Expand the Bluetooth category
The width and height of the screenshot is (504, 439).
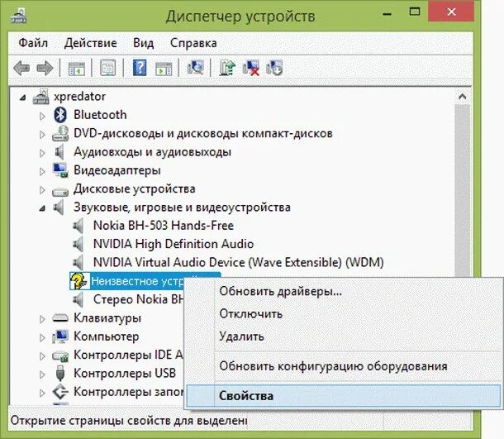(42, 116)
